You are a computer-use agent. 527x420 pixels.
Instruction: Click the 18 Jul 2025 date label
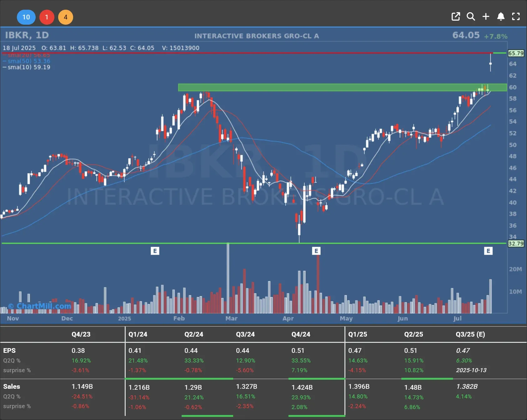19,48
